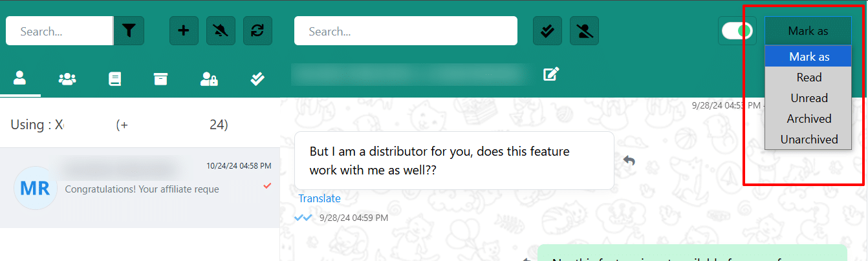Toggle the green switch in header

coord(737,31)
